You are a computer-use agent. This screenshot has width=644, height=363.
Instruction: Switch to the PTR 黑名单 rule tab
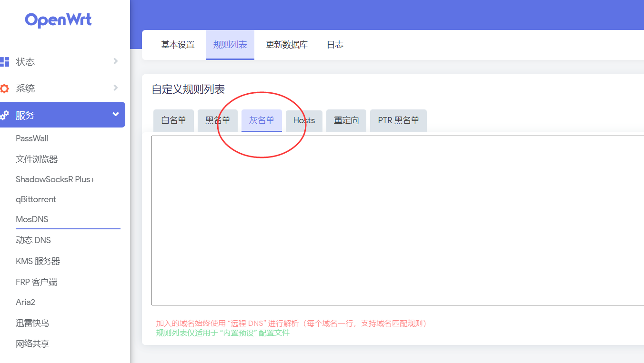pyautogui.click(x=398, y=120)
